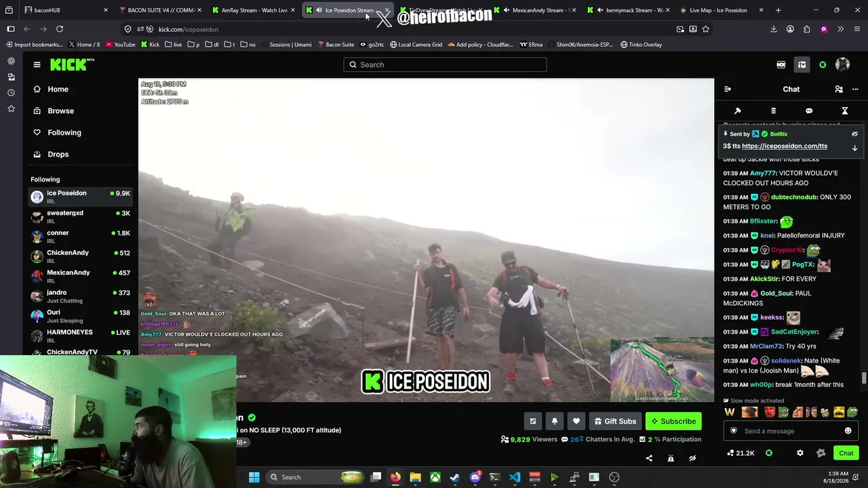Switch to baconHUB browser tab

[x=66, y=10]
